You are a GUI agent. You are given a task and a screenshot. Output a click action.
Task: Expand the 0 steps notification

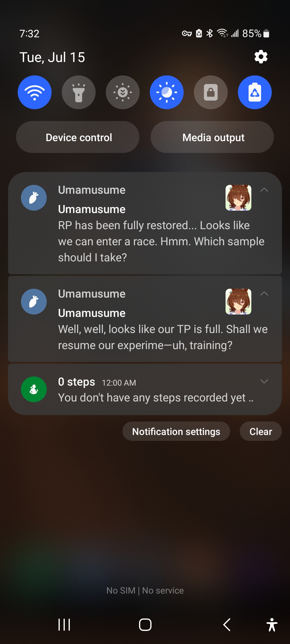click(x=264, y=381)
